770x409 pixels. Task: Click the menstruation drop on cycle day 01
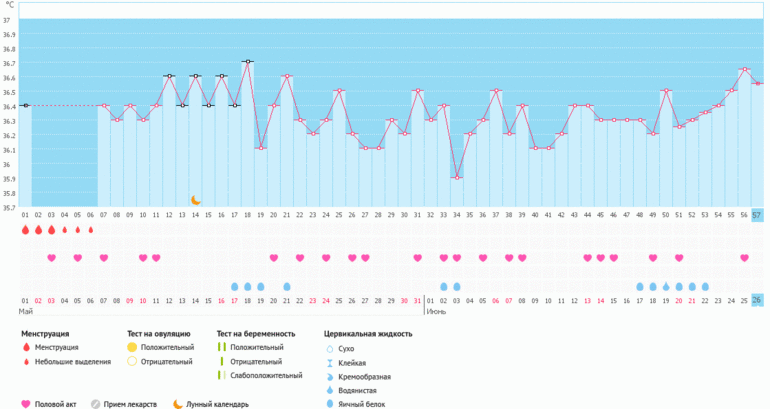25,229
